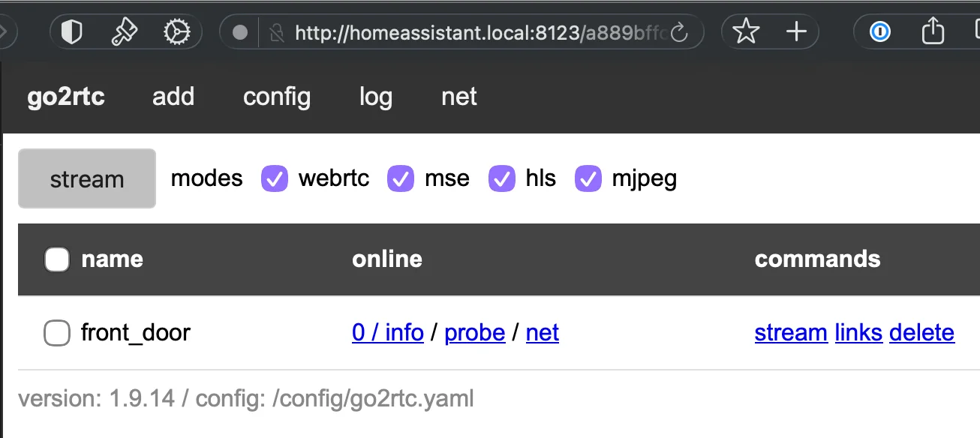The height and width of the screenshot is (438, 980).
Task: Open the gear extension icon in toolbar
Action: tap(177, 32)
